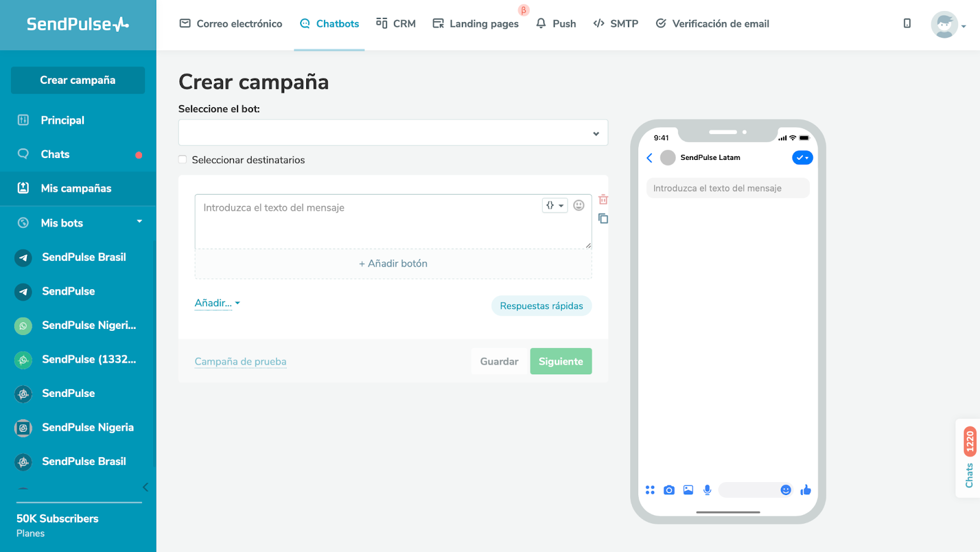
Task: Click the 50K Subscribers plan label
Action: coord(58,518)
